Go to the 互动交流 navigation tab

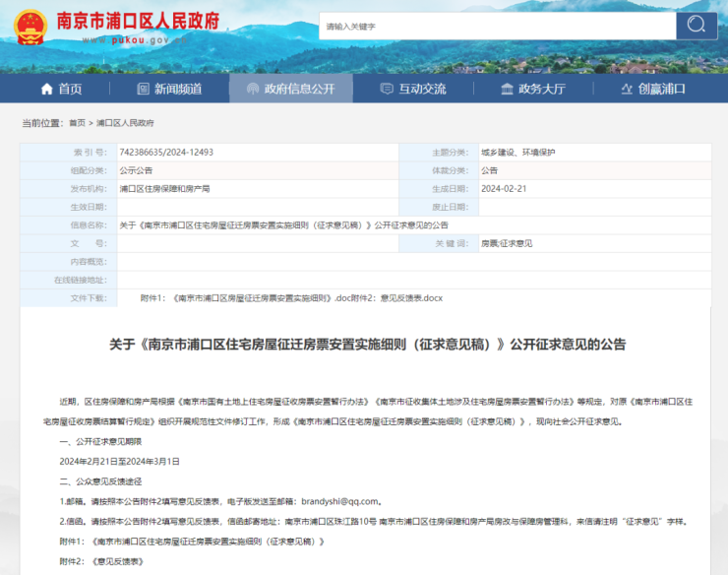tap(421, 89)
